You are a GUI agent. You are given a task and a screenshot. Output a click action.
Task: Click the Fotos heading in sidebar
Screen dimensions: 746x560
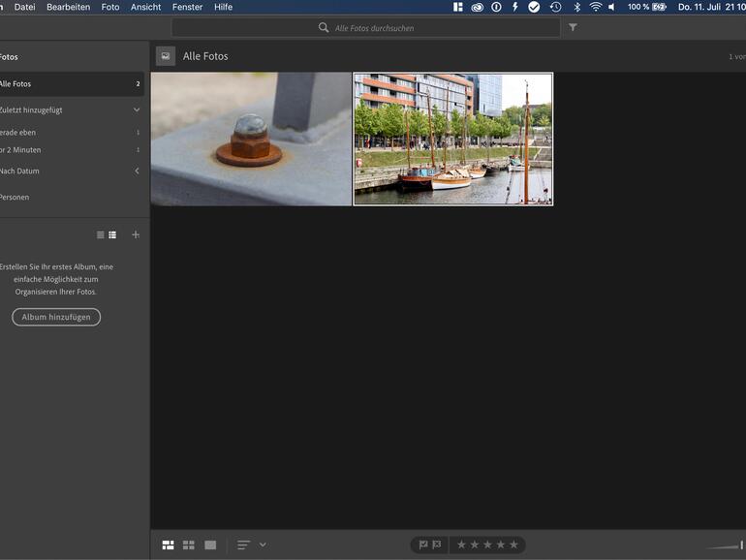(x=9, y=57)
